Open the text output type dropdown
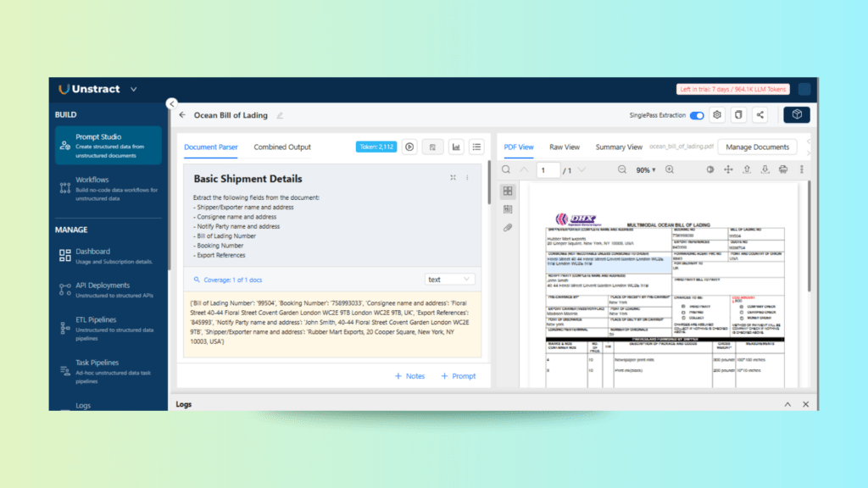 click(x=450, y=279)
